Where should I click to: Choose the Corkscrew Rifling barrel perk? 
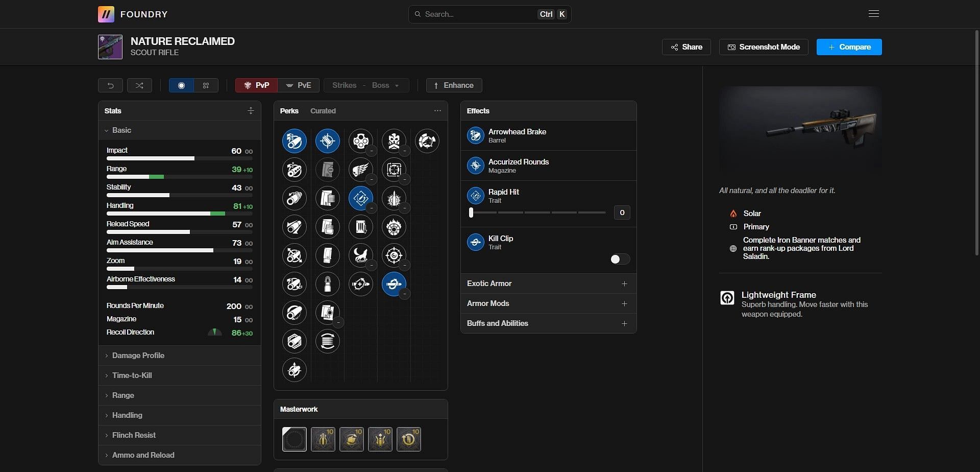pos(295,198)
